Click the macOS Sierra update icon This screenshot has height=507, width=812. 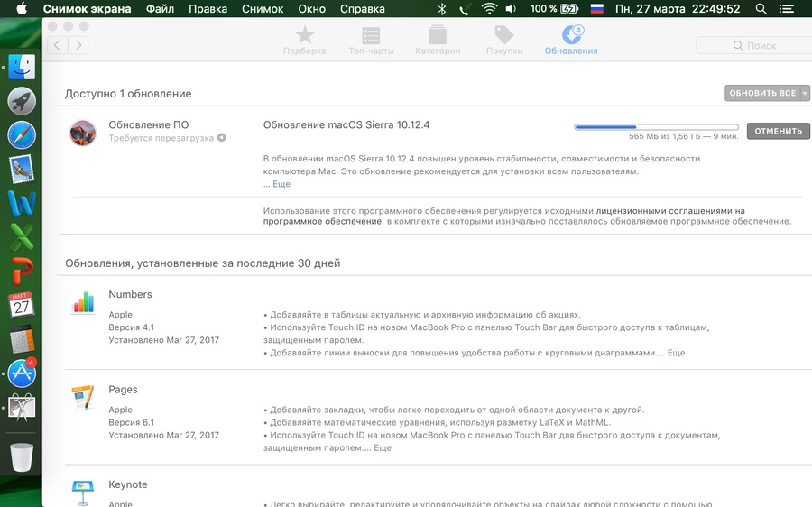click(x=83, y=133)
